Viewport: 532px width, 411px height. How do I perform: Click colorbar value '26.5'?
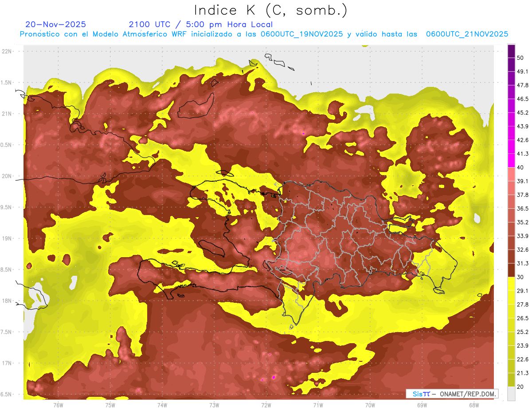[523, 318]
